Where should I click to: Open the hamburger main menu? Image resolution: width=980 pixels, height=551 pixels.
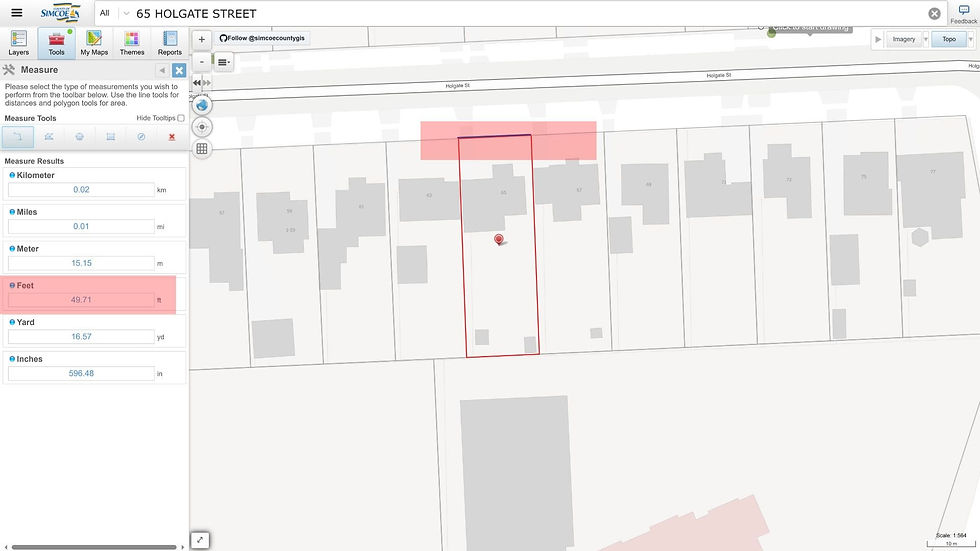pos(17,12)
